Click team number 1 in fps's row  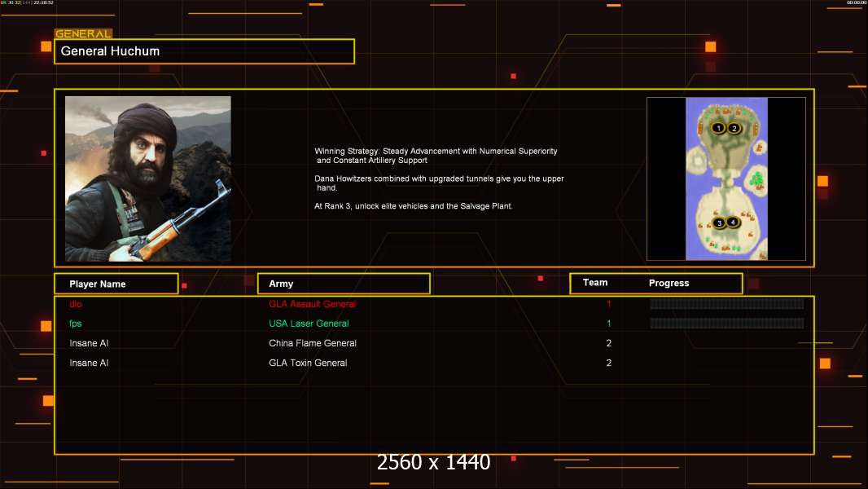(609, 324)
